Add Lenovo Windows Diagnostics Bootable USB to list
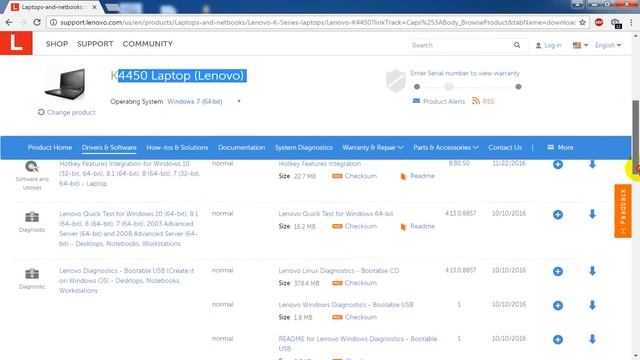 pos(558,305)
